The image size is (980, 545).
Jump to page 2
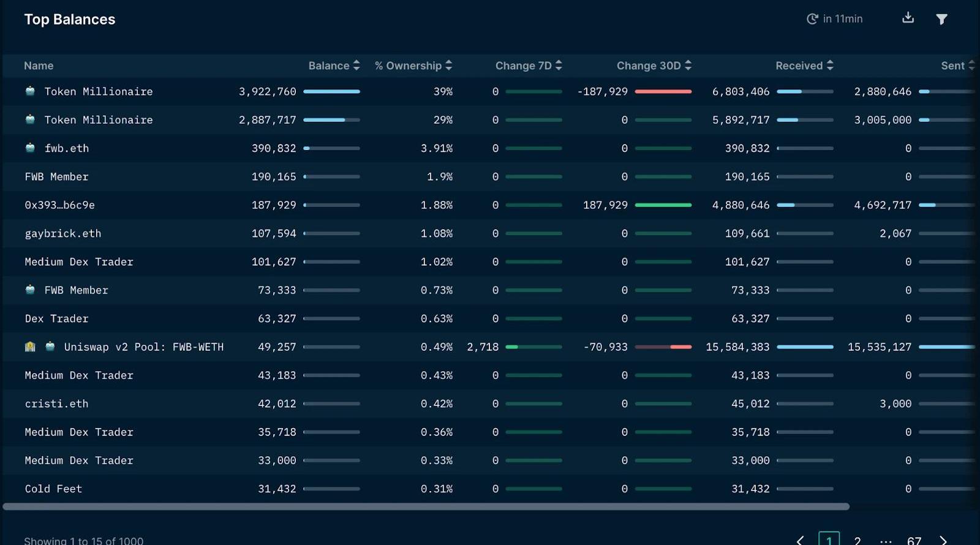coord(858,540)
